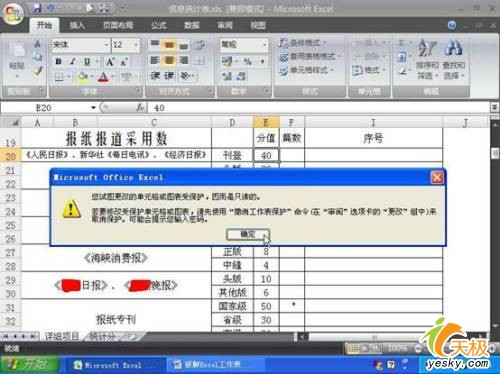Click the Increase Decimal icon
Screen dimensions: 500x374
click(227, 76)
